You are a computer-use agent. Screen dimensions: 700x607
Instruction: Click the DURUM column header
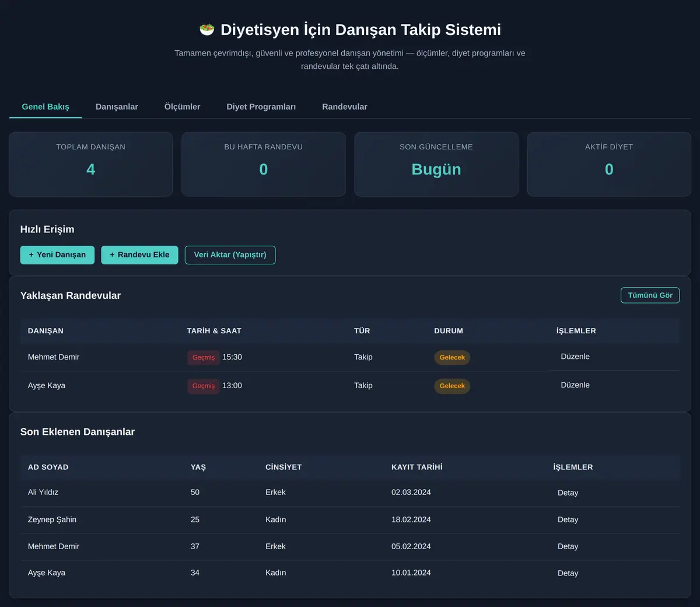coord(449,331)
